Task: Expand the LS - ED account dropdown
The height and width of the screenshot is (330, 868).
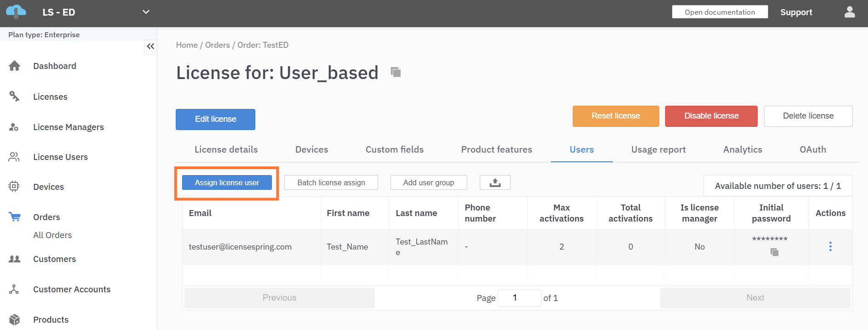Action: point(146,12)
